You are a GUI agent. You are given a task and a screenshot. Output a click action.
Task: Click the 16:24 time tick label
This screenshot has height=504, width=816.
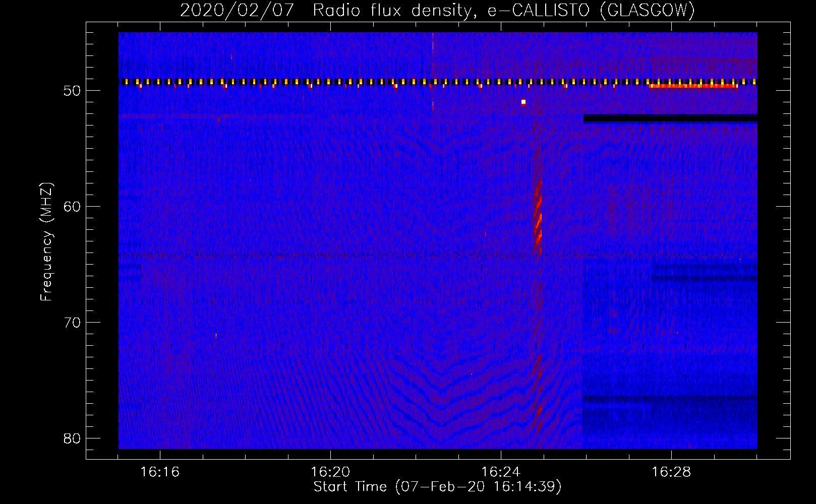point(501,472)
